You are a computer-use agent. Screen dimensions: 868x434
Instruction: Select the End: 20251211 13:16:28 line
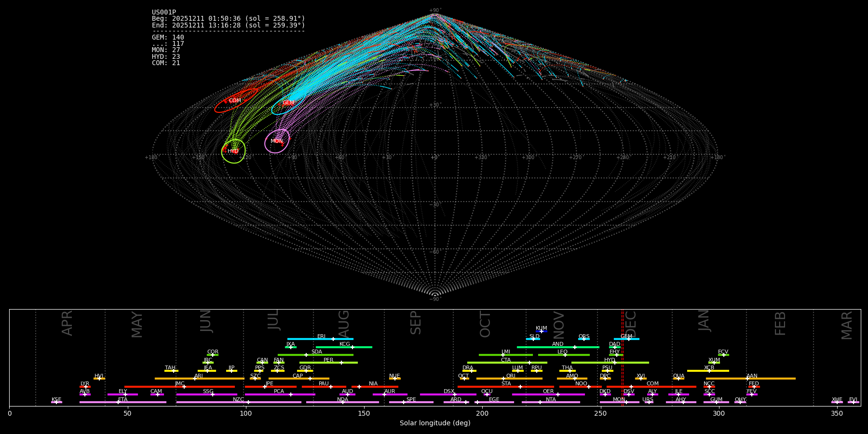tap(229, 25)
